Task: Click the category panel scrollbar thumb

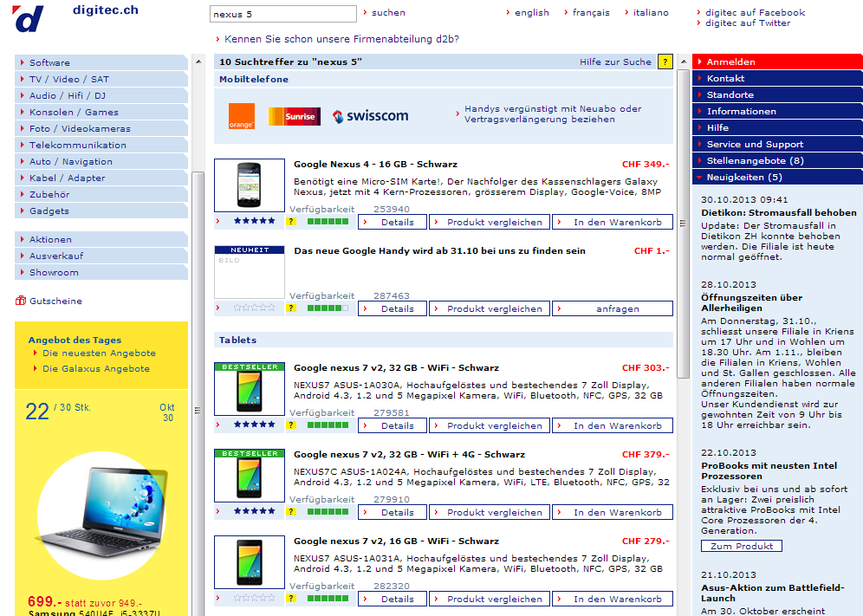Action: pyautogui.click(x=198, y=392)
